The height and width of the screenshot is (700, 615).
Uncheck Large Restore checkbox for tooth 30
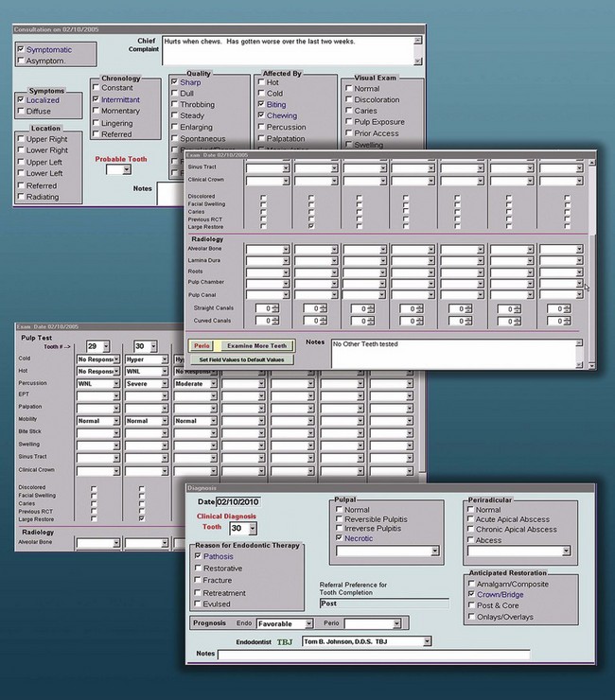point(142,518)
